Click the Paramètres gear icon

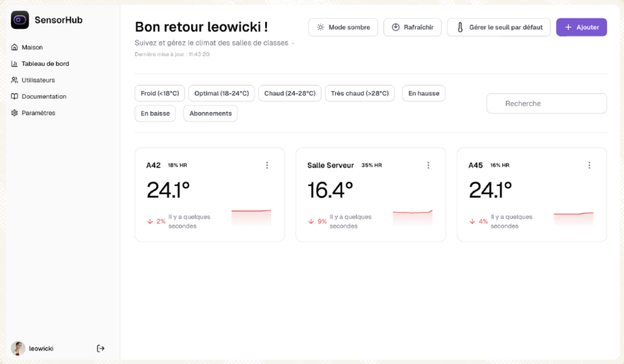pyautogui.click(x=14, y=113)
